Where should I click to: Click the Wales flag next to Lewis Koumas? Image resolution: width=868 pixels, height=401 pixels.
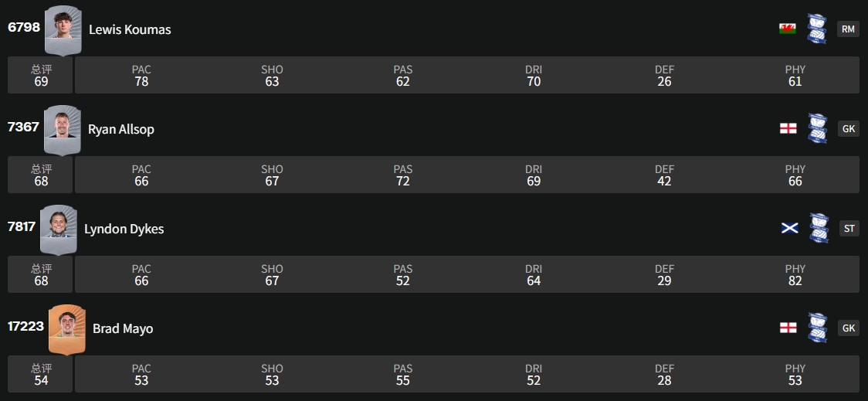(787, 29)
